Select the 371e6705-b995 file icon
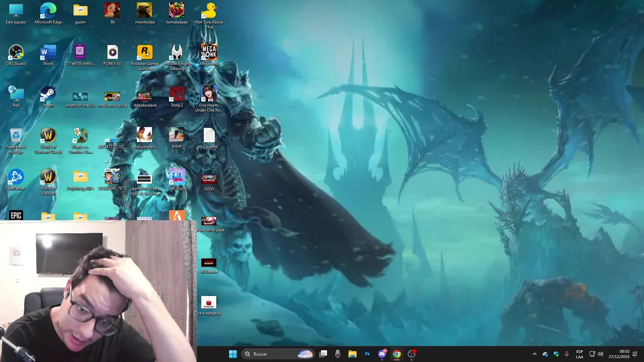The image size is (644, 362). [x=80, y=55]
